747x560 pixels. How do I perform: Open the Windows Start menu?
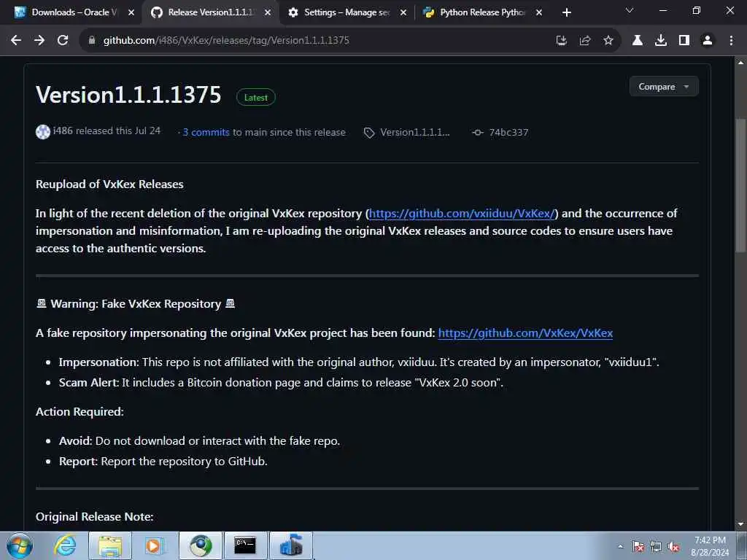click(x=20, y=545)
